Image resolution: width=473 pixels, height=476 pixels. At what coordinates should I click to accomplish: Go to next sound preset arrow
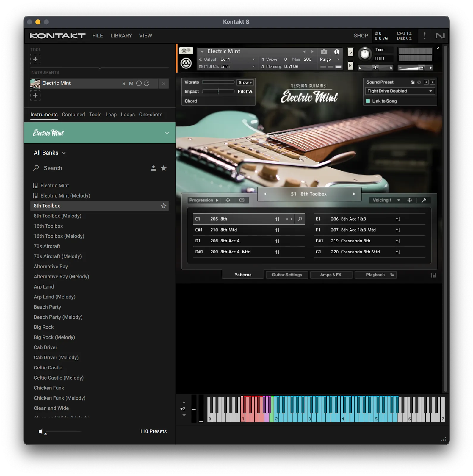coord(433,82)
